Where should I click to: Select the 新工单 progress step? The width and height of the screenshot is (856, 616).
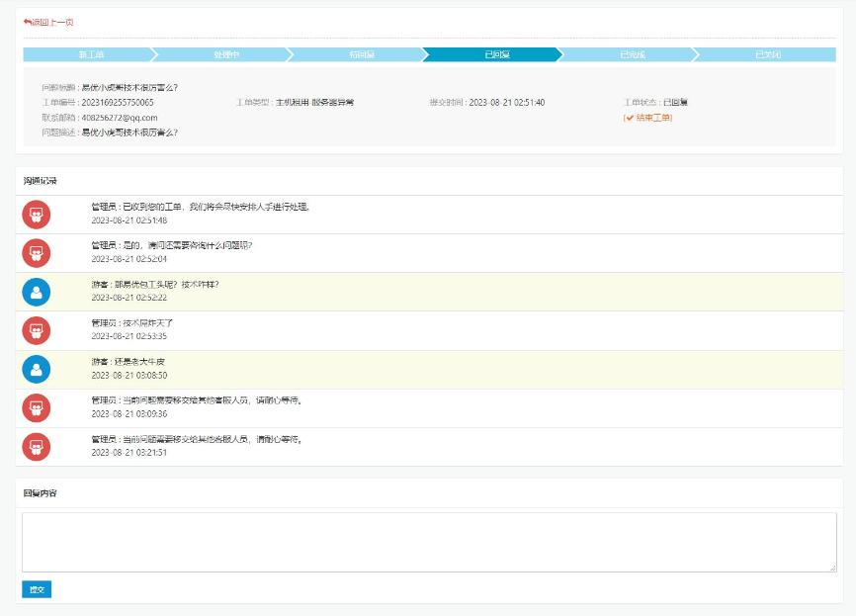pos(91,54)
